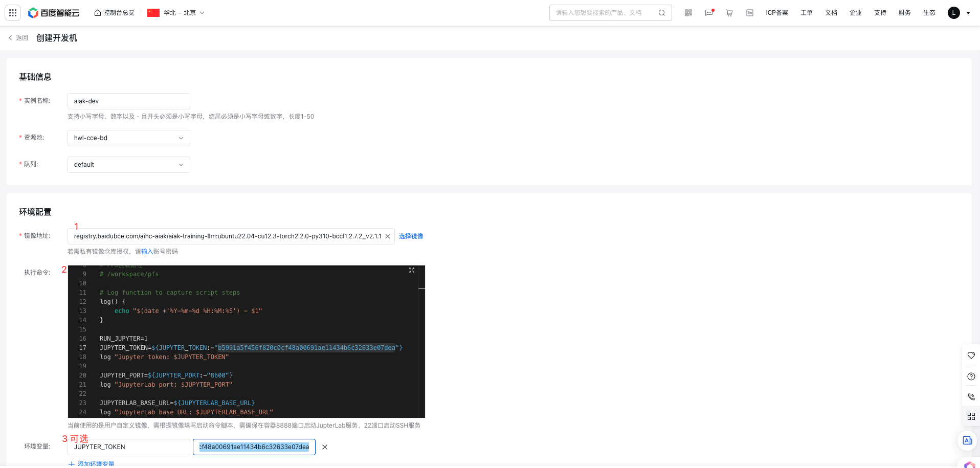This screenshot has height=468, width=980.
Task: Open the 队列 dropdown default
Action: 129,165
